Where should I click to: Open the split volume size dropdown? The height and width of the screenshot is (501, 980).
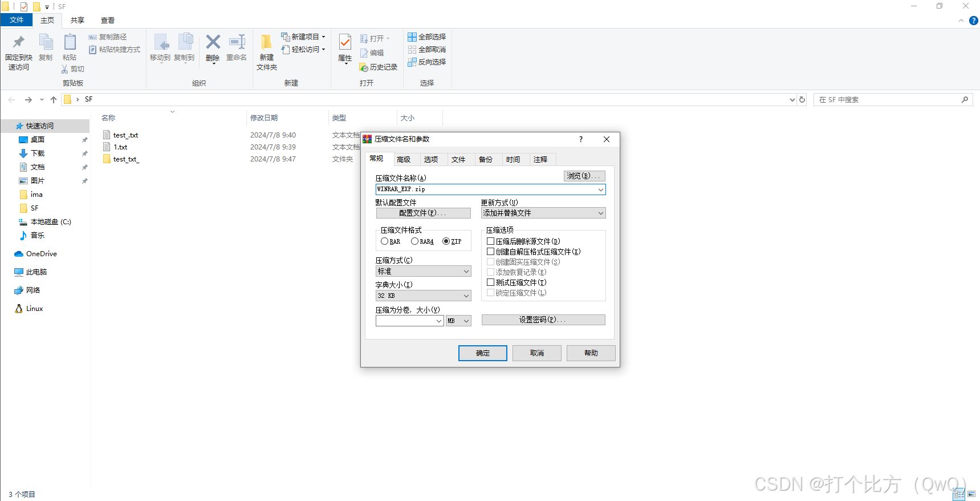439,321
